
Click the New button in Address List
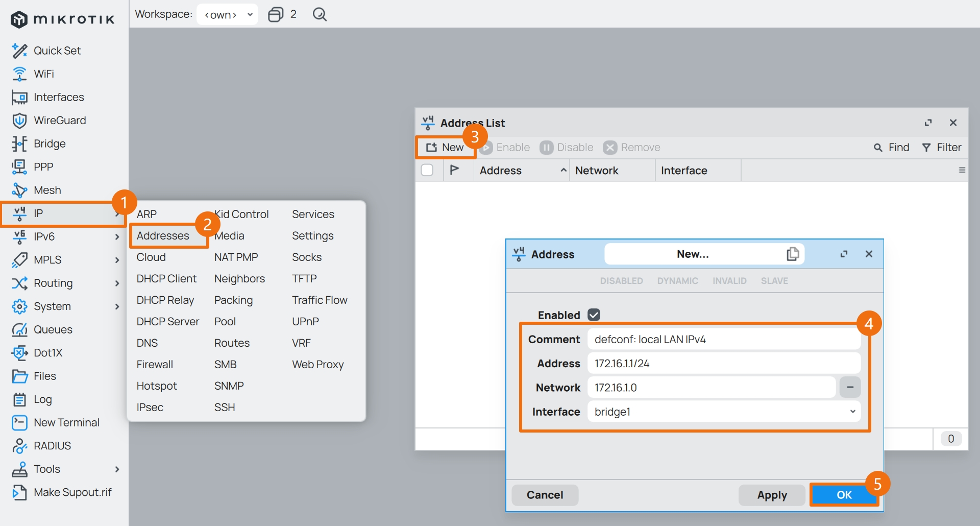[446, 148]
